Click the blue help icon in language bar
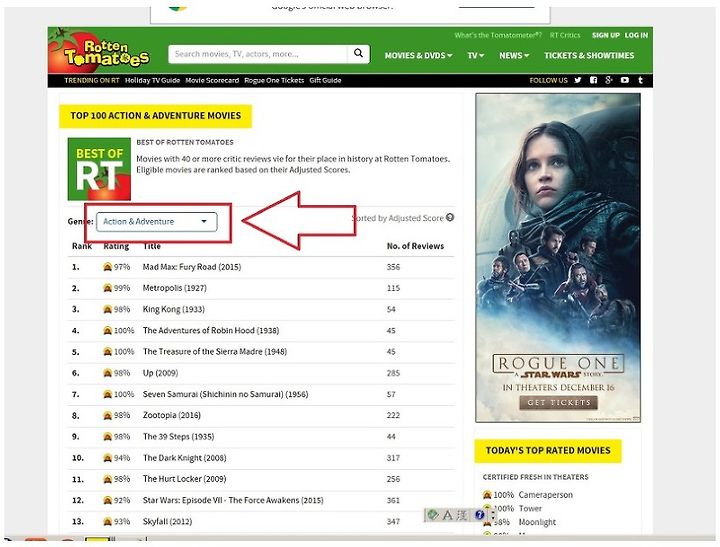This screenshot has height=547, width=720. tap(479, 515)
